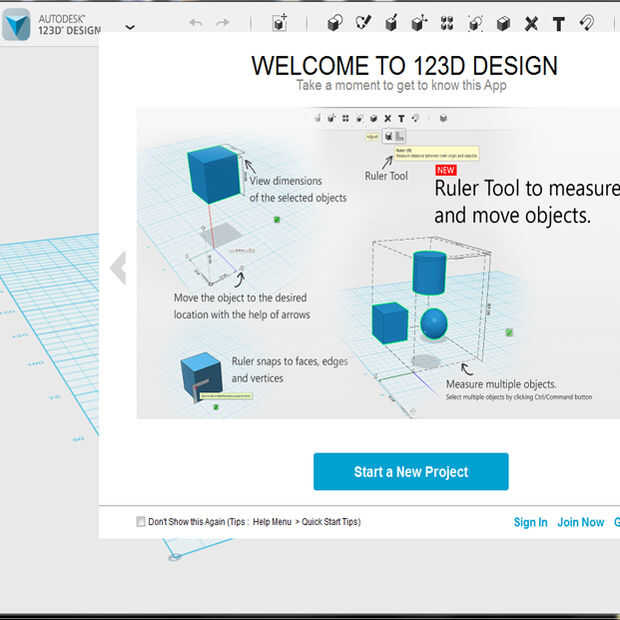The height and width of the screenshot is (620, 620).
Task: Select the Pattern tool icon
Action: 447,23
